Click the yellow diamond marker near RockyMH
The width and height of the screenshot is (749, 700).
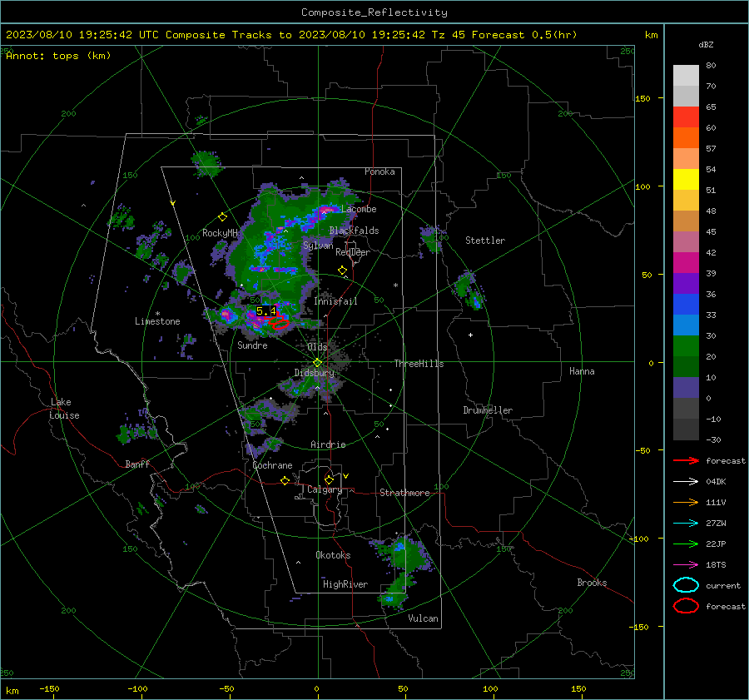[x=222, y=217]
